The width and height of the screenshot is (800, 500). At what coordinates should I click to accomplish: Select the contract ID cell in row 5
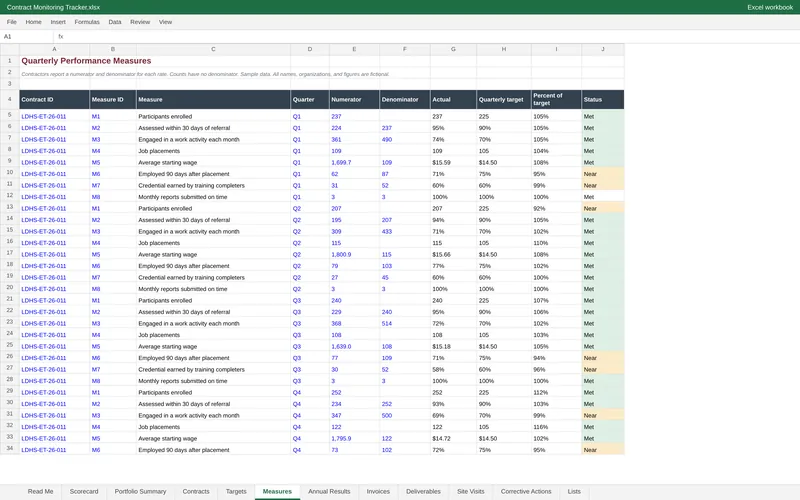coord(55,116)
